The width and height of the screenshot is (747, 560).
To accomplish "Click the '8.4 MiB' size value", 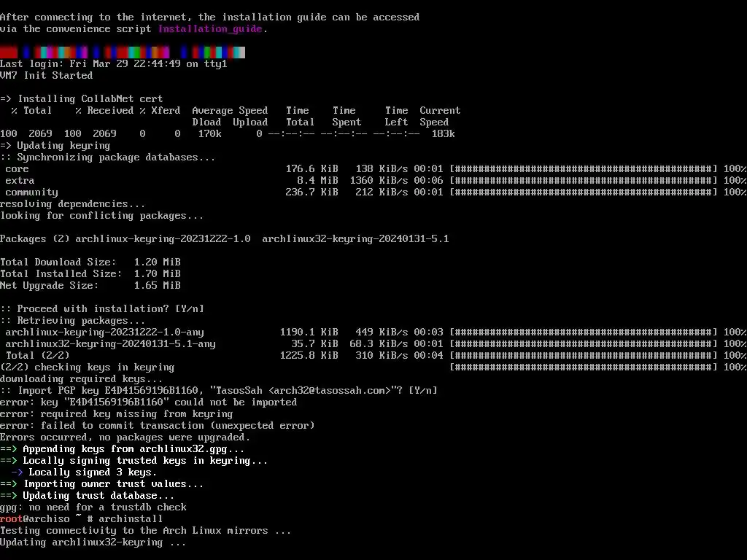I will [317, 181].
